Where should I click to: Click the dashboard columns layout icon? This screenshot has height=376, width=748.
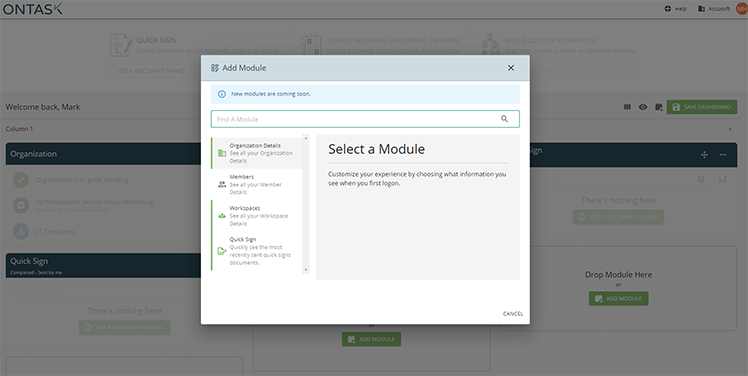click(x=627, y=107)
